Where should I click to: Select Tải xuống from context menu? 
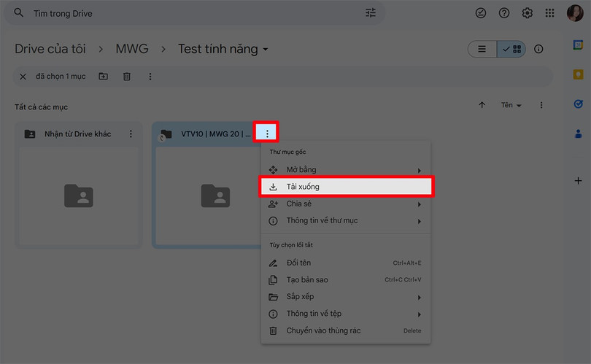[x=345, y=187]
